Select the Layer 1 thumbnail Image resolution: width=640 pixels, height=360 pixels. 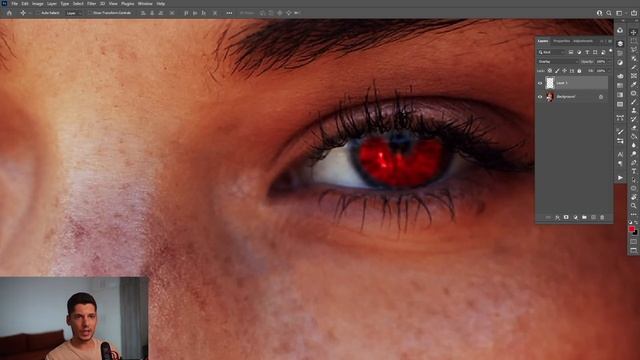550,83
